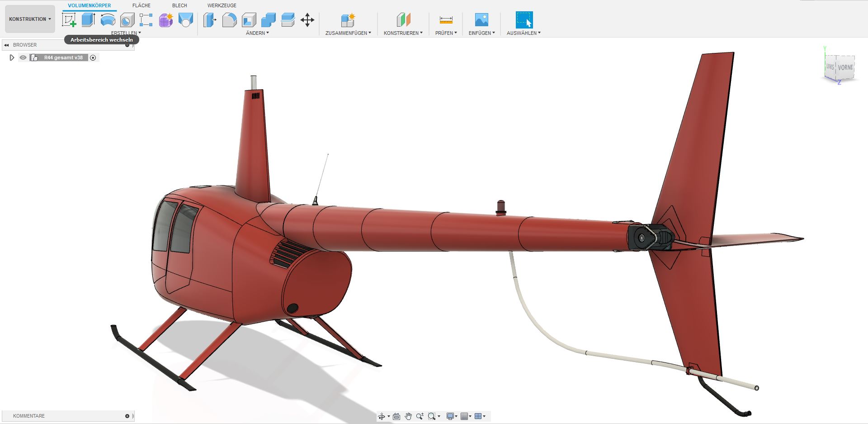Expand the KOMMENTARE panel plus button
This screenshot has width=868, height=424.
[127, 416]
